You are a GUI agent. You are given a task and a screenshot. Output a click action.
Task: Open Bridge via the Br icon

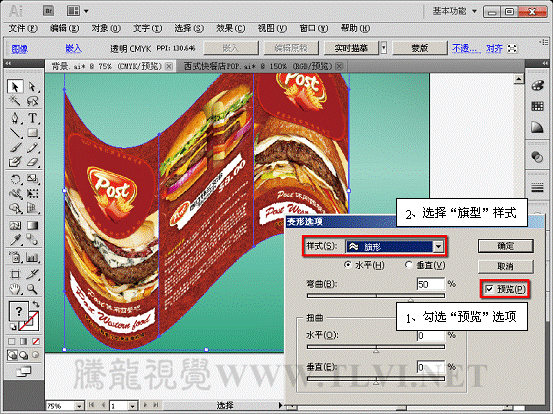49,11
